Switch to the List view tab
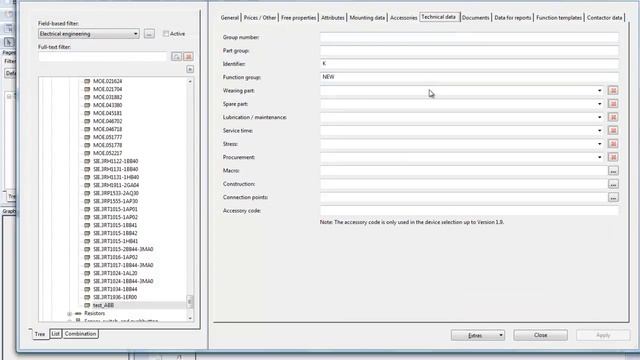This screenshot has width=640, height=360. pos(56,334)
